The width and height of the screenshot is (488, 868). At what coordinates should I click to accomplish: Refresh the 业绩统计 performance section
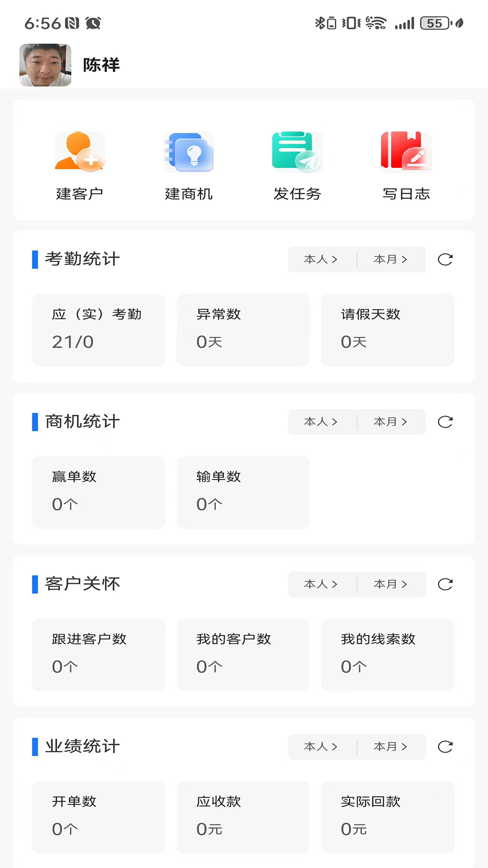point(445,746)
